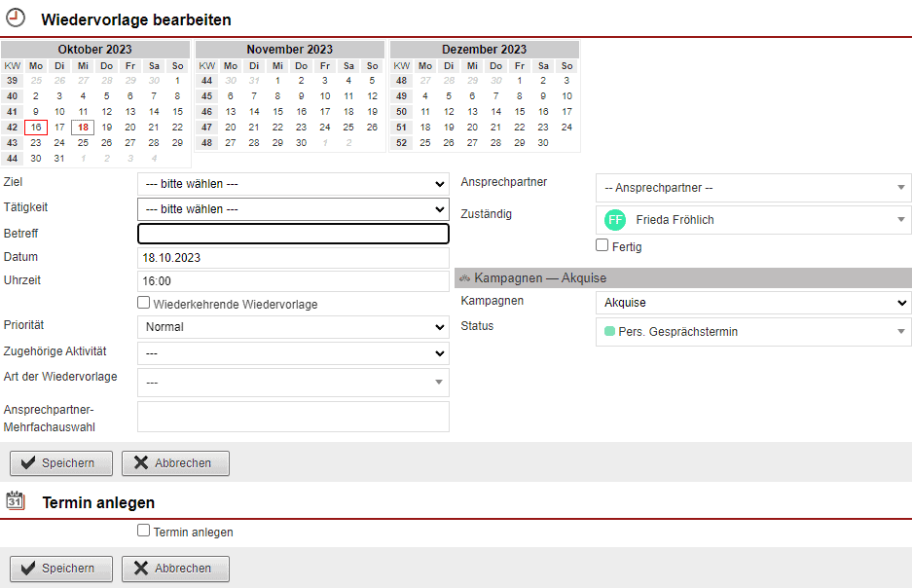Image resolution: width=912 pixels, height=588 pixels.
Task: Pick 18 October in the calendar
Action: [83, 128]
